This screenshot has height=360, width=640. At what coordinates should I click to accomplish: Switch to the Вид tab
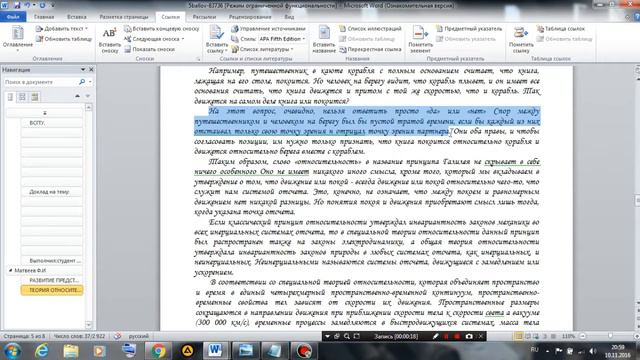[289, 17]
